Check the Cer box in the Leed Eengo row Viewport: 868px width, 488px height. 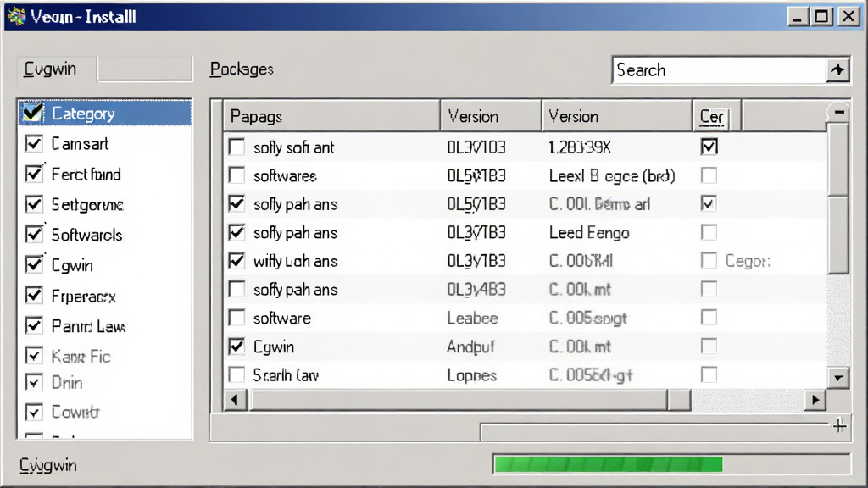click(709, 232)
